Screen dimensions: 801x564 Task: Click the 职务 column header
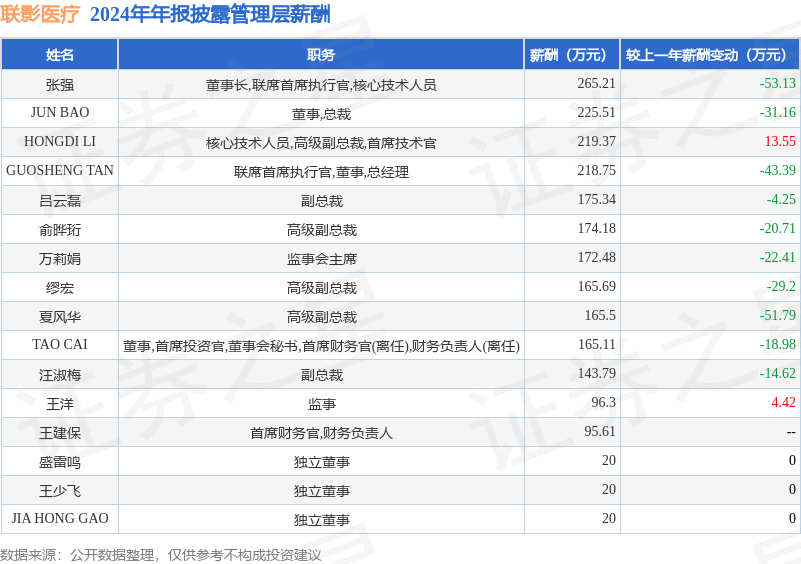321,54
